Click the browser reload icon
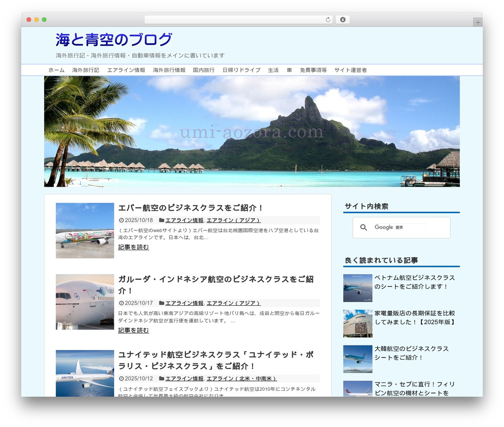Screen dimensions: 504x427 click(x=328, y=20)
